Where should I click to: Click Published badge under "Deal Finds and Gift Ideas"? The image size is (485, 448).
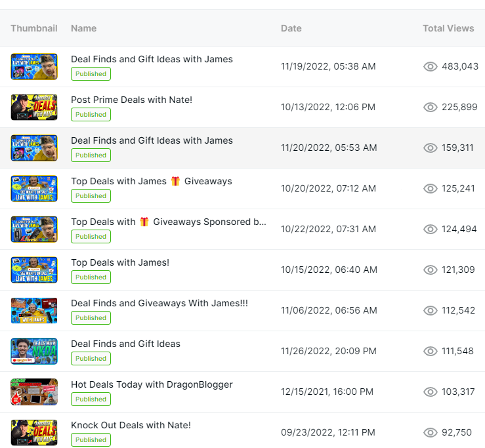pos(91,359)
